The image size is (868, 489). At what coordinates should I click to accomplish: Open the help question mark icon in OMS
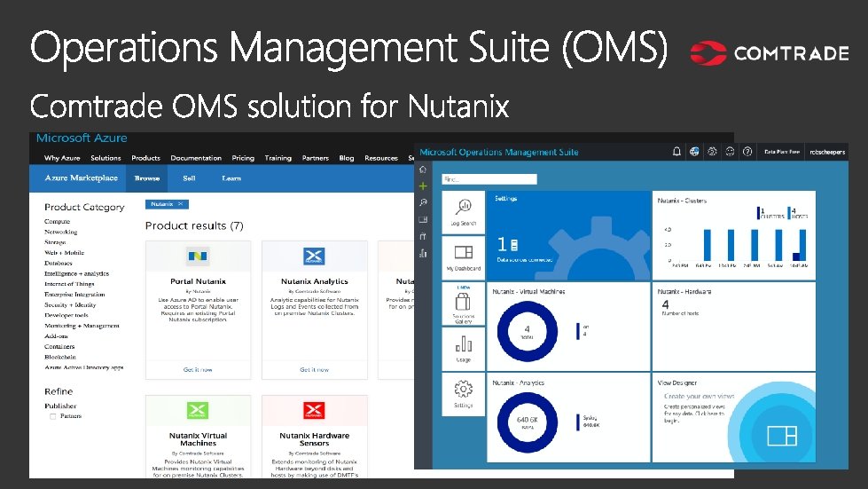pos(747,151)
